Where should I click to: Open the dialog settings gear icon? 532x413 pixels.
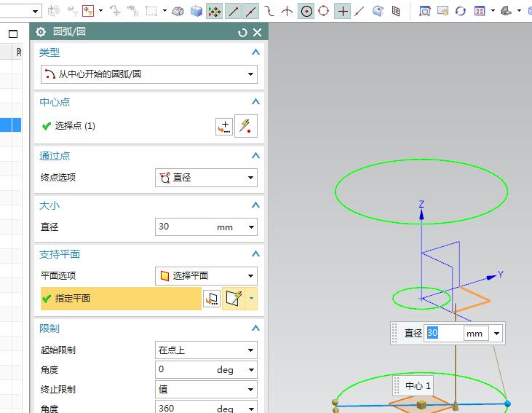41,32
